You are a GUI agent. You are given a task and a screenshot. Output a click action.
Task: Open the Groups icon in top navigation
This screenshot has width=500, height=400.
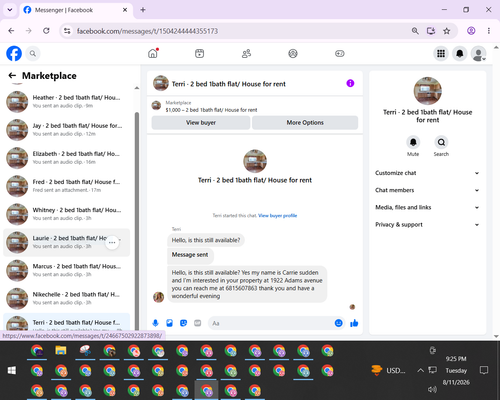tap(293, 53)
